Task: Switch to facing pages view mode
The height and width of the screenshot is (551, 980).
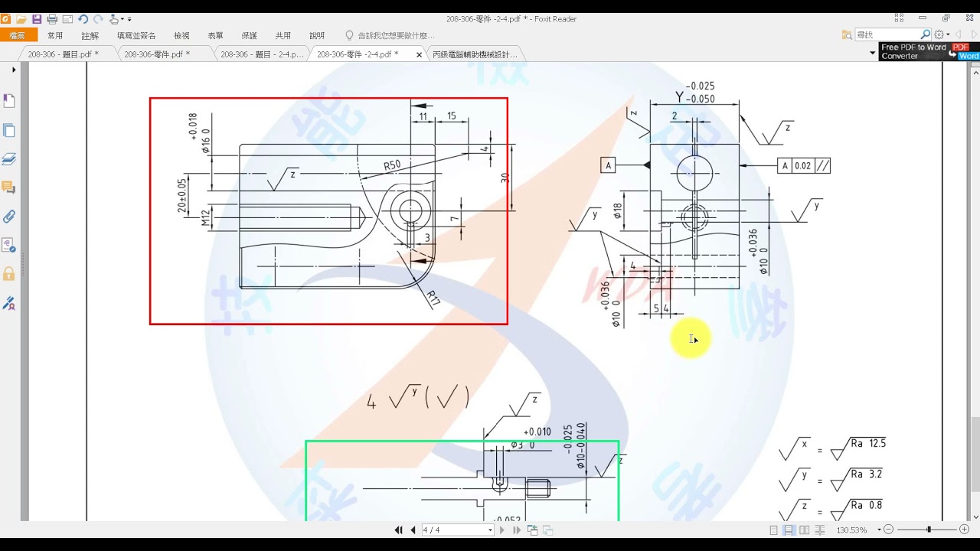Action: coord(804,530)
